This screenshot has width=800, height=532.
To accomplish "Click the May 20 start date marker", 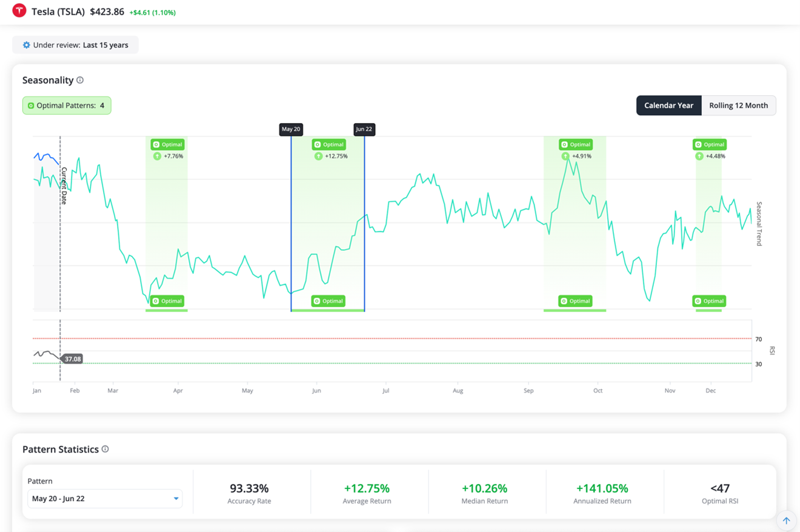I will click(291, 129).
